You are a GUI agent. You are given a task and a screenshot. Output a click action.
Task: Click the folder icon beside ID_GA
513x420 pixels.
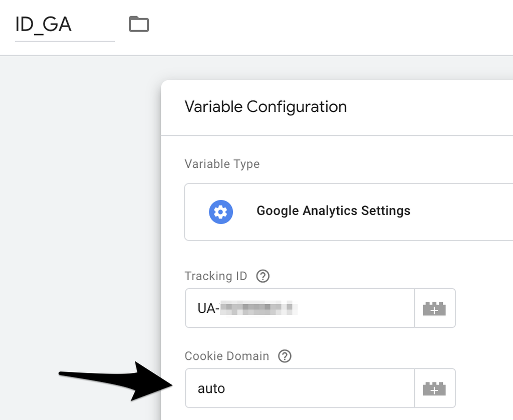tap(139, 24)
